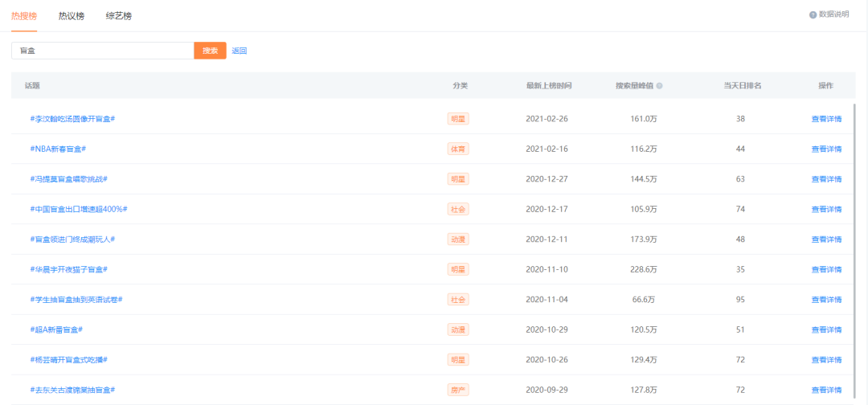868x405 pixels.
Task: Open the 数据说明 text link
Action: 833,15
